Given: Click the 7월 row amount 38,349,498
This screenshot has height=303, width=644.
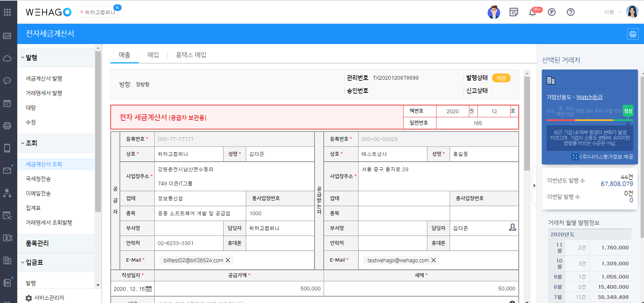Looking at the screenshot, I should coord(613,297).
